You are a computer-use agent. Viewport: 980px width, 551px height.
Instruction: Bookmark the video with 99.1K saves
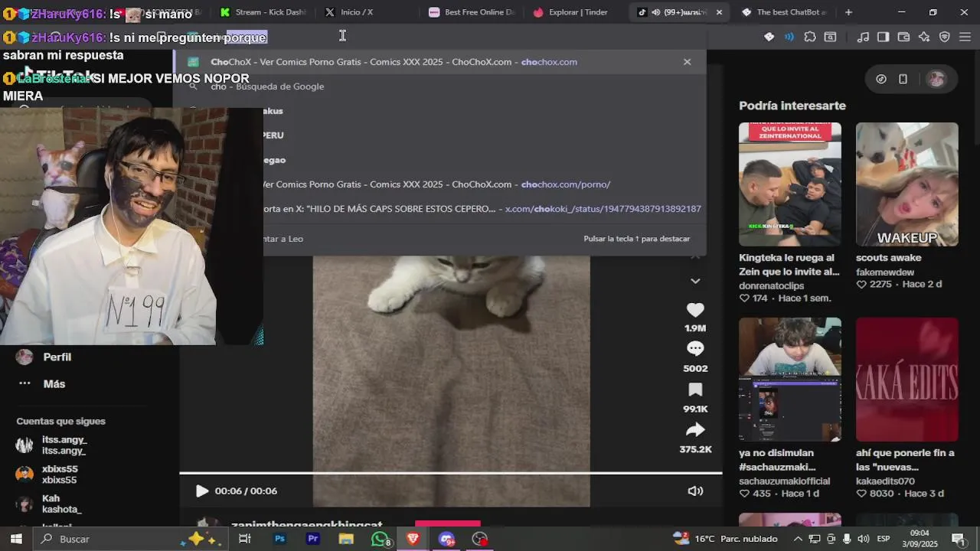(x=695, y=390)
